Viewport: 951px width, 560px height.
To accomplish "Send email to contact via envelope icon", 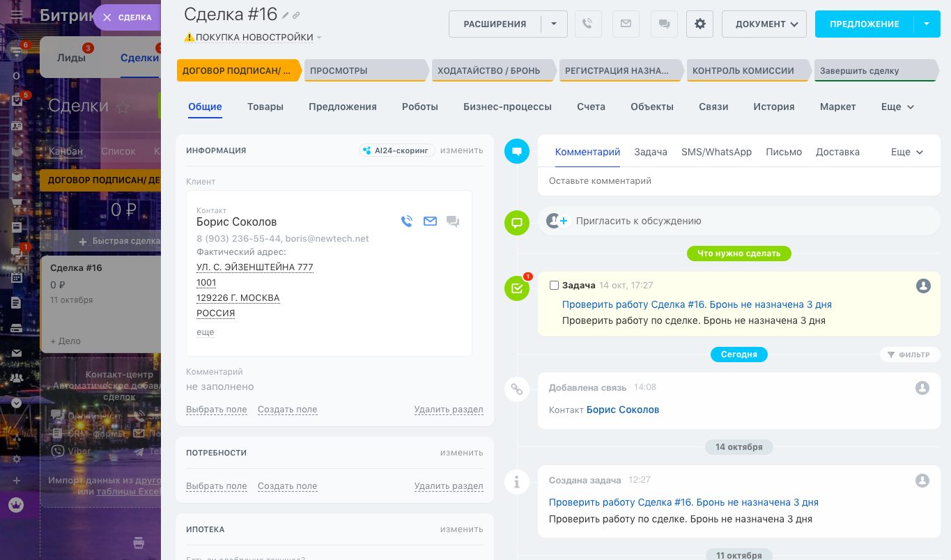I will click(x=430, y=221).
